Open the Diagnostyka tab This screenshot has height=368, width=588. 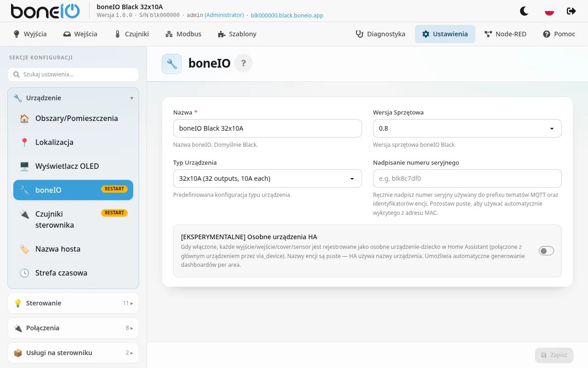[x=380, y=34]
